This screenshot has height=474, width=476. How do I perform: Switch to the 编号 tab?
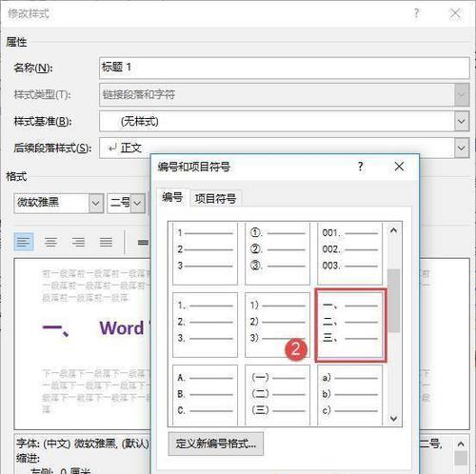tap(172, 197)
